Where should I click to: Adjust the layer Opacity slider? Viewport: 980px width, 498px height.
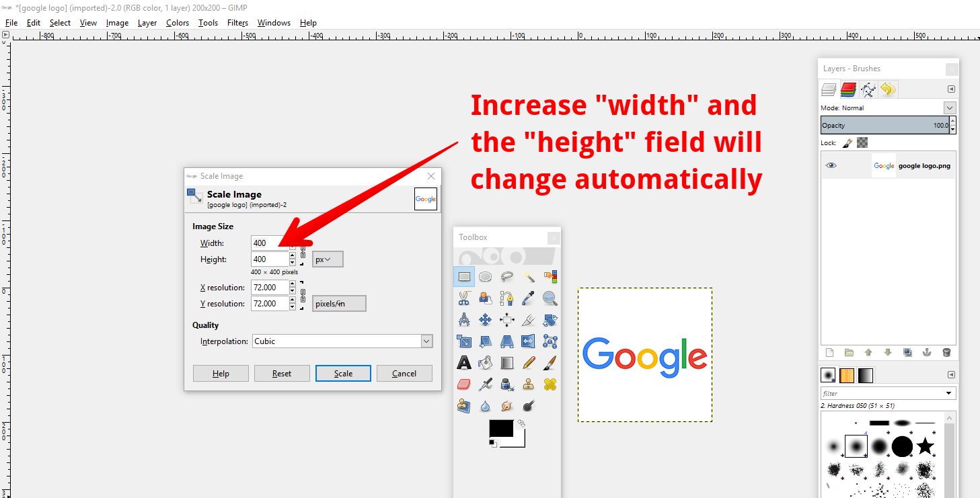(x=885, y=125)
